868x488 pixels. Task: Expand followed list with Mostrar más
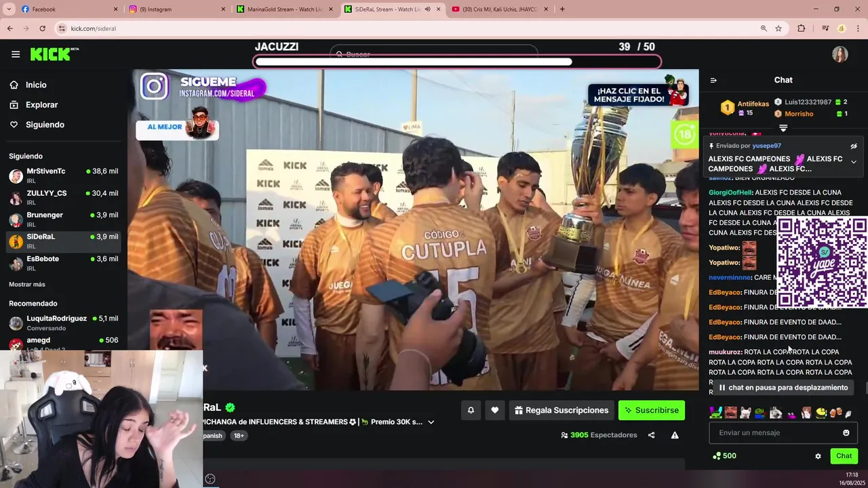click(27, 284)
